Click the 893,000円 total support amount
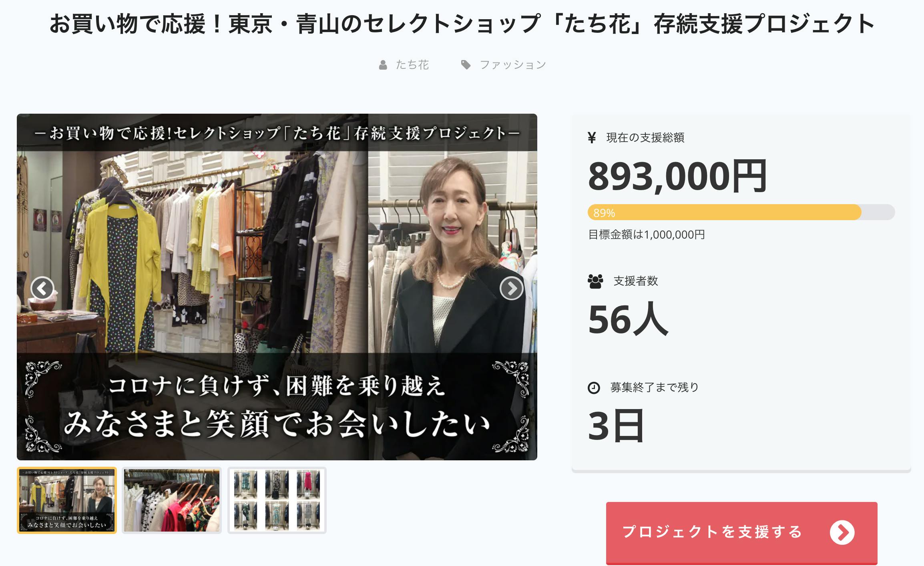924x566 pixels. 677,176
